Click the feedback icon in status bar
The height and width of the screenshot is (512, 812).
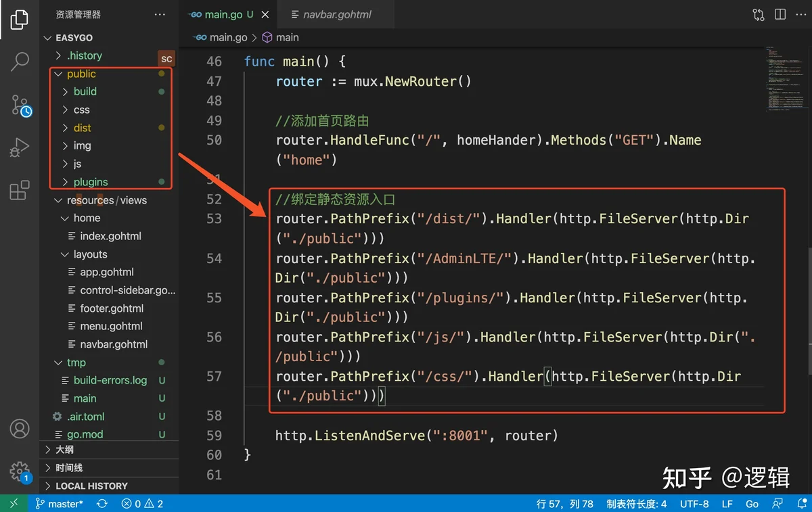pyautogui.click(x=778, y=503)
